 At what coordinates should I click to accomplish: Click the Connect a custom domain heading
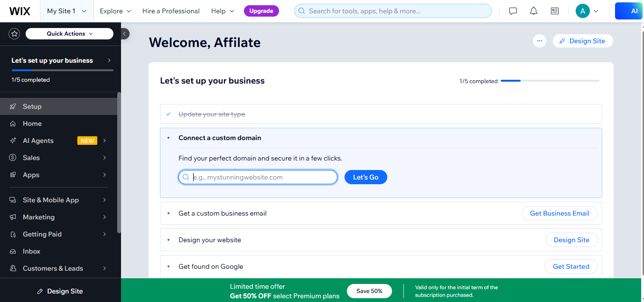tap(220, 138)
